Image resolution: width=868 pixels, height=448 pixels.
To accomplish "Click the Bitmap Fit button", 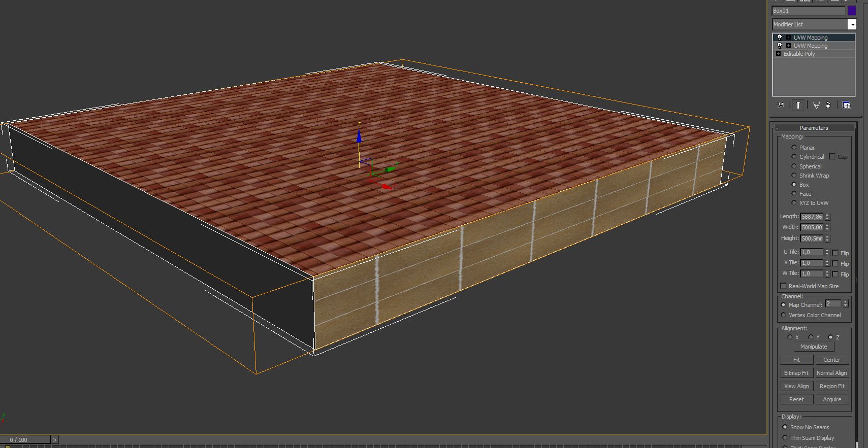I will pos(796,373).
